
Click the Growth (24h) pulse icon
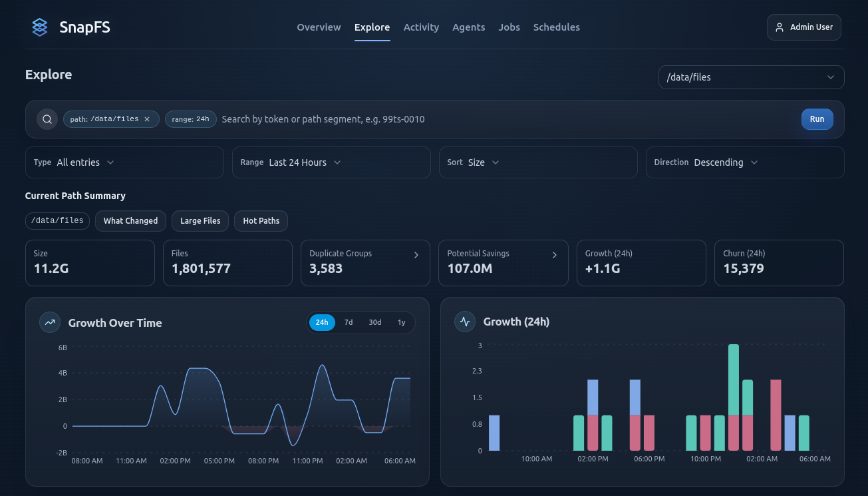pos(465,322)
